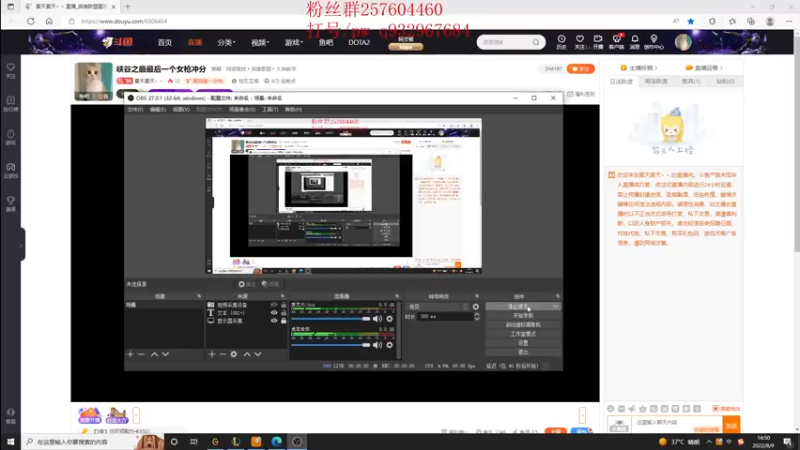Click the chat message input box
800x450 pixels.
tap(677, 423)
